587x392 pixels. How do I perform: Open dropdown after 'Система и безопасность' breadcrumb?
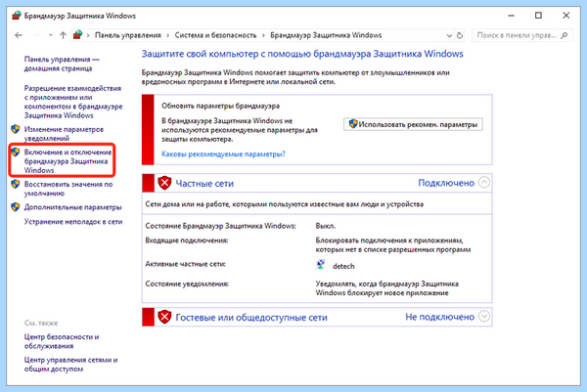(x=263, y=35)
